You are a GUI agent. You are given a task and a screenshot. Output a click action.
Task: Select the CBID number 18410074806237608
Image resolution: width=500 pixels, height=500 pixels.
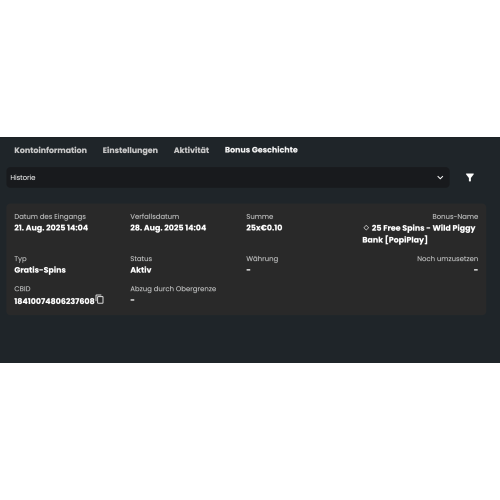coord(54,301)
